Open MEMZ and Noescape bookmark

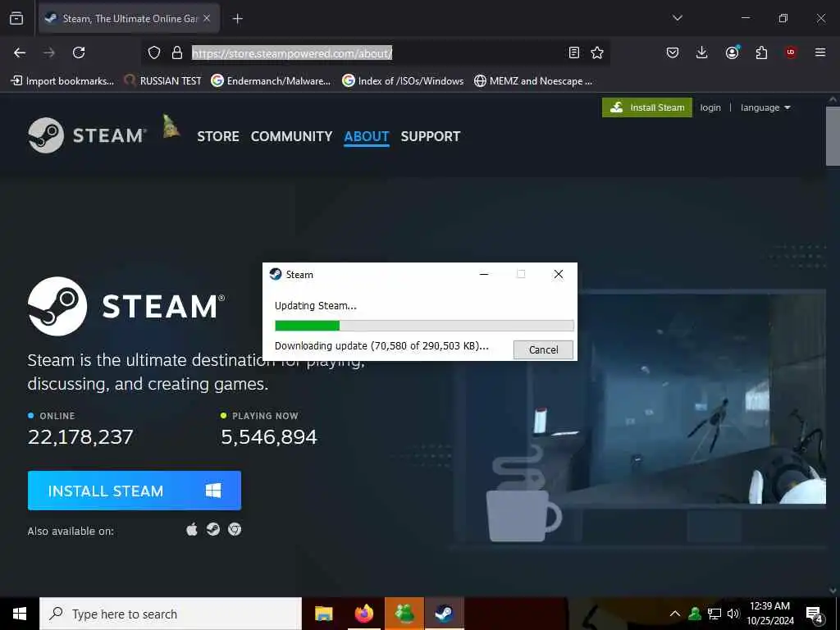[x=533, y=81]
